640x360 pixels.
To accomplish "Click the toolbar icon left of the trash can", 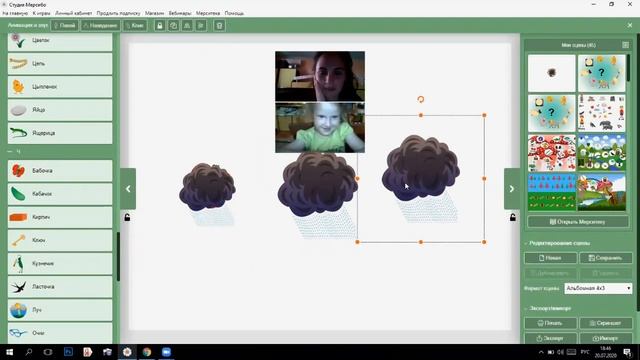I will coord(201,26).
